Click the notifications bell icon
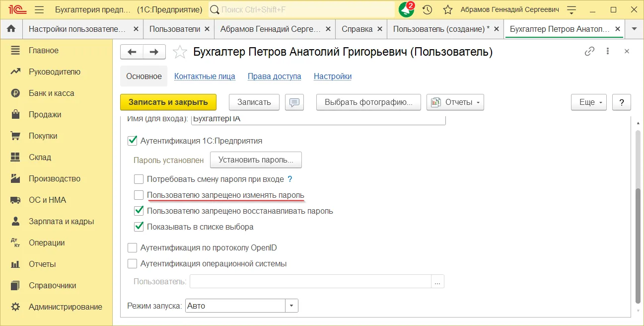Image resolution: width=644 pixels, height=326 pixels. click(406, 9)
